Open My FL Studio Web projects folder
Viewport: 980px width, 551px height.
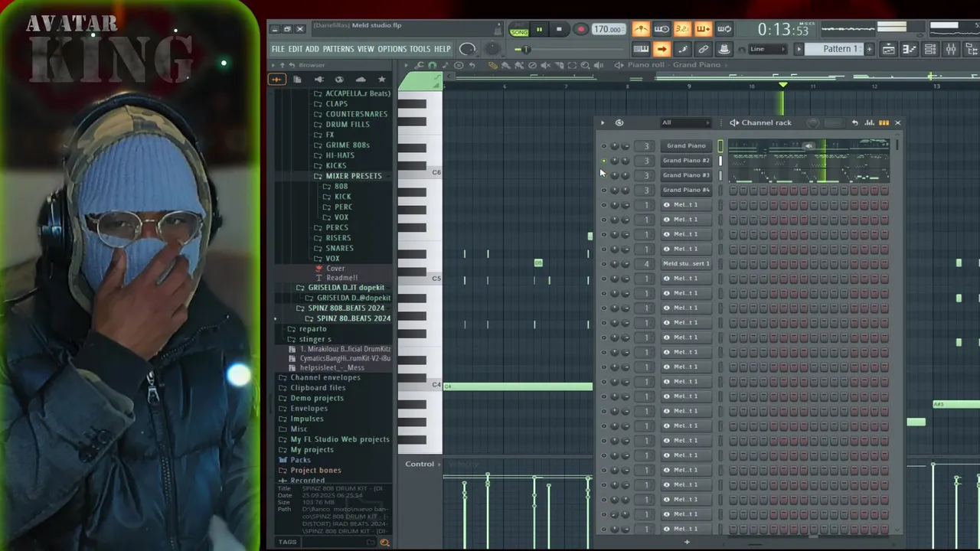pyautogui.click(x=339, y=439)
